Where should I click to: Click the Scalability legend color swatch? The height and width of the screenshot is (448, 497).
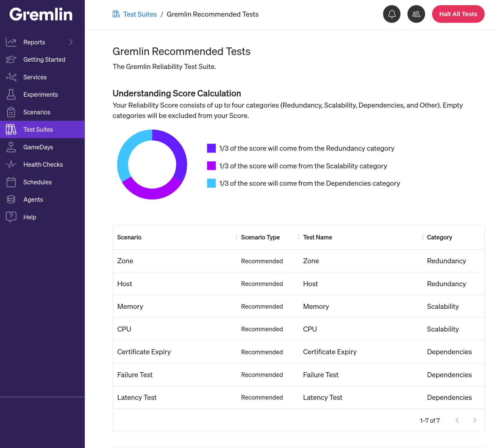coord(212,166)
